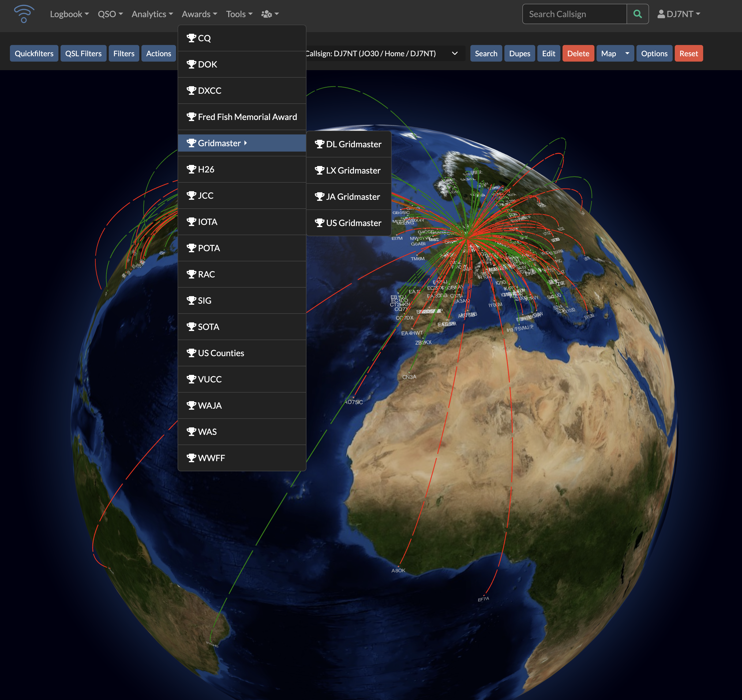Choose the DOK award entry
The image size is (742, 700).
[x=242, y=64]
